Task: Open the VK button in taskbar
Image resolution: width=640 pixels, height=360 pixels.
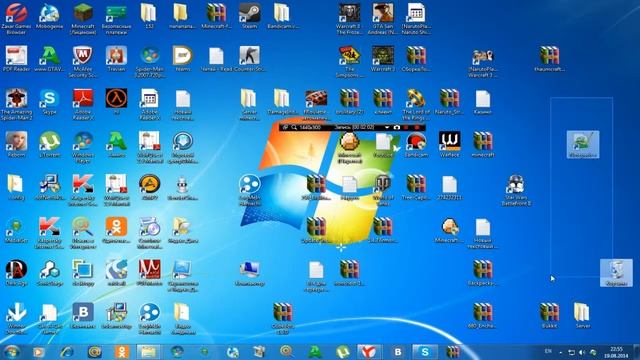Action: (x=398, y=351)
